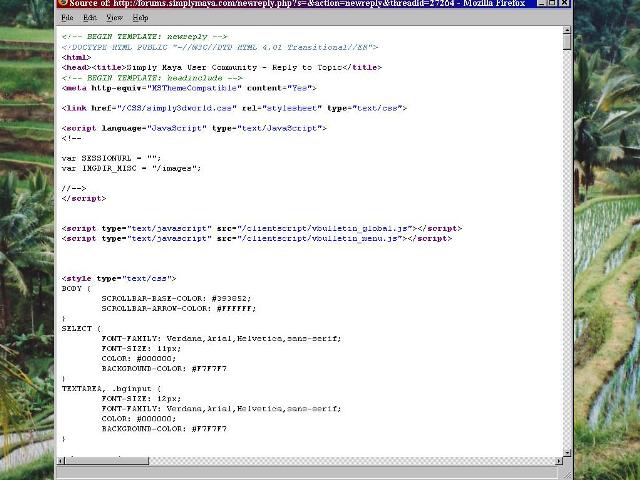Minimize the source viewer window
This screenshot has height=480, width=640.
pyautogui.click(x=541, y=3)
